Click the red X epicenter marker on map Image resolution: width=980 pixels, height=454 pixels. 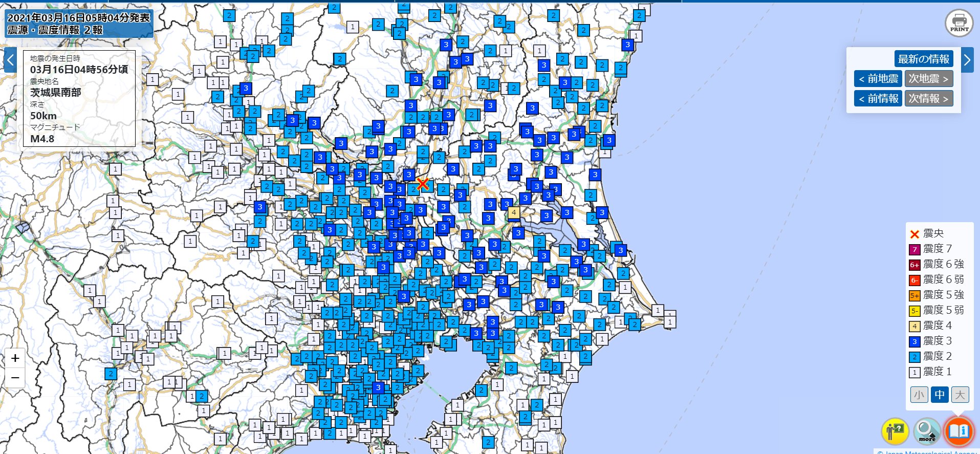422,184
